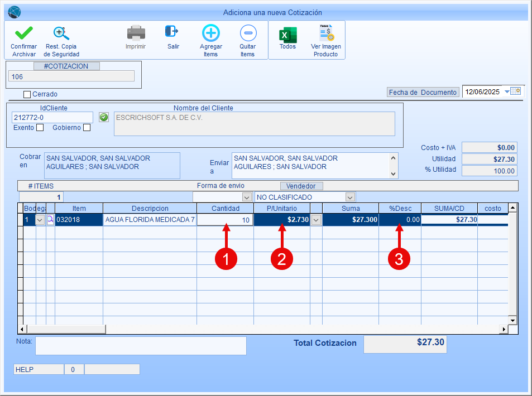The height and width of the screenshot is (396, 532).
Task: Click the cotizacion number field showing 106
Action: 71,76
